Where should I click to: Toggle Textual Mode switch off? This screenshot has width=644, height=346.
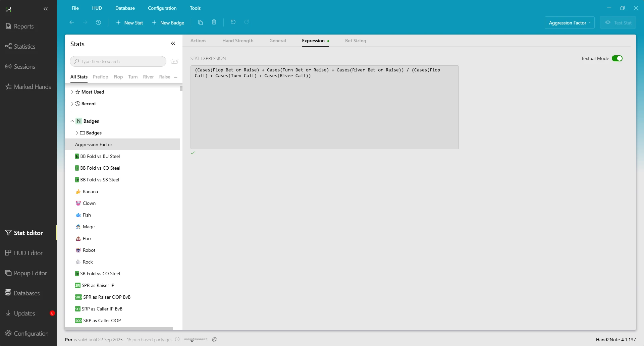click(x=617, y=58)
